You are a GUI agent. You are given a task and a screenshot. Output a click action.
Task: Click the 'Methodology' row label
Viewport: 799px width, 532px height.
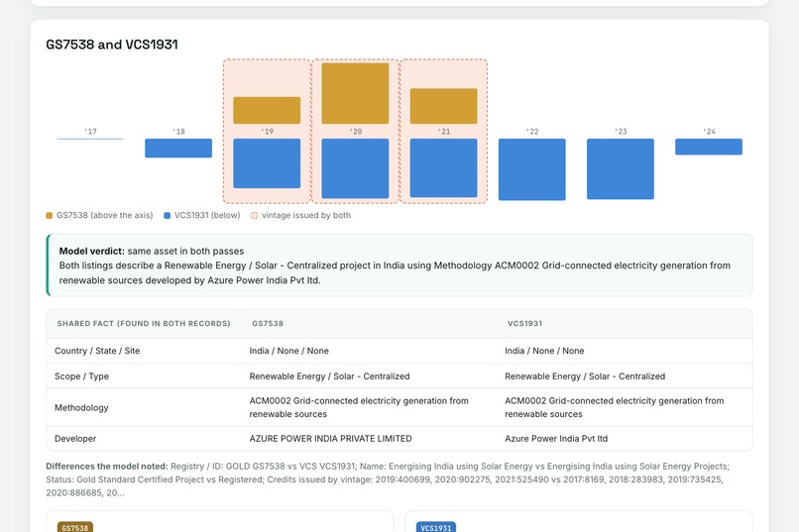[81, 408]
